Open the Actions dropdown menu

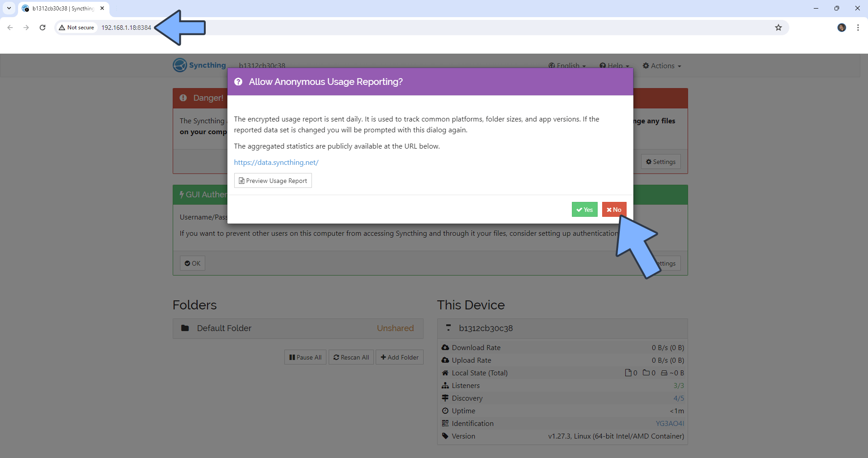(x=662, y=66)
